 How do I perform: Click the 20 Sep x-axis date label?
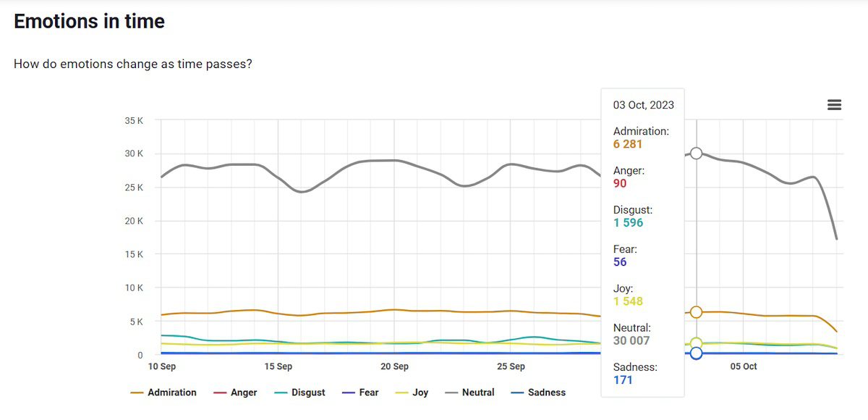coord(394,366)
